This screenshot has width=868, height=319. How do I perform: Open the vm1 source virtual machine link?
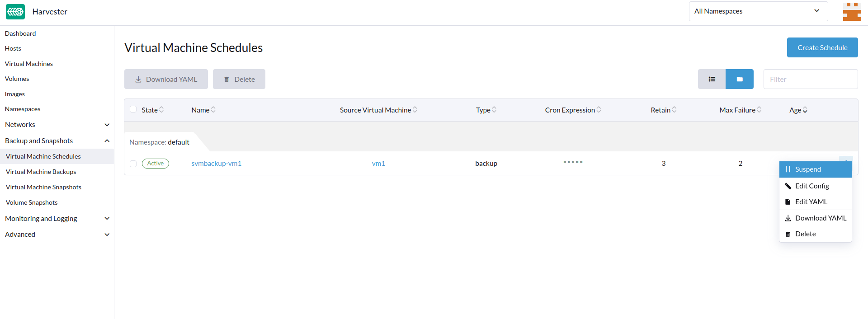pos(378,164)
